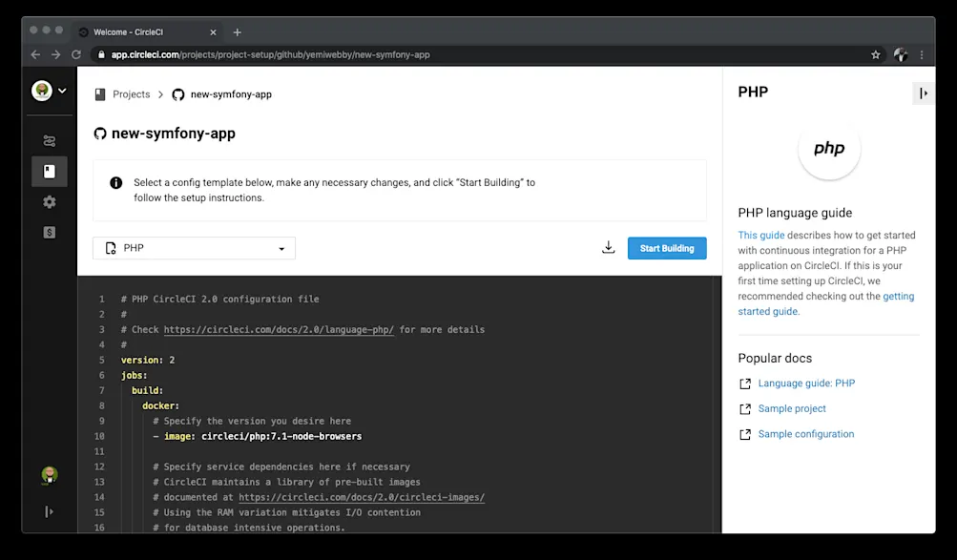Click the info icon in the setup instructions banner
The width and height of the screenshot is (957, 560).
coord(115,182)
